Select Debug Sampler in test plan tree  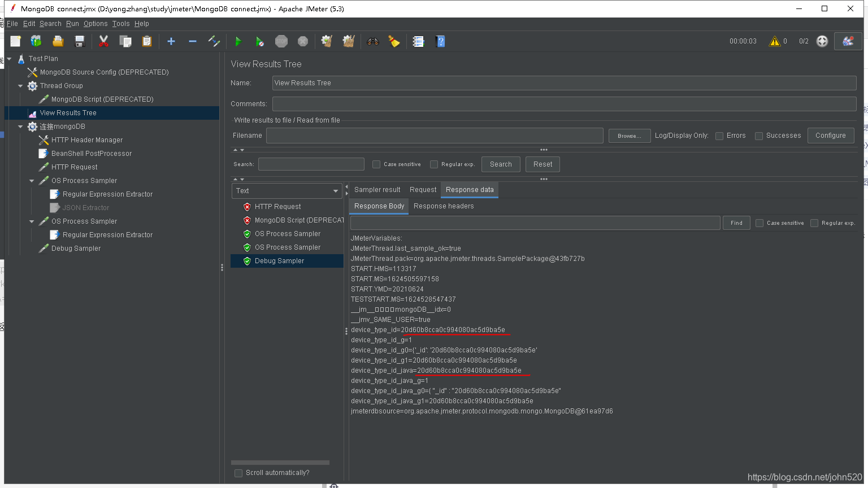76,249
